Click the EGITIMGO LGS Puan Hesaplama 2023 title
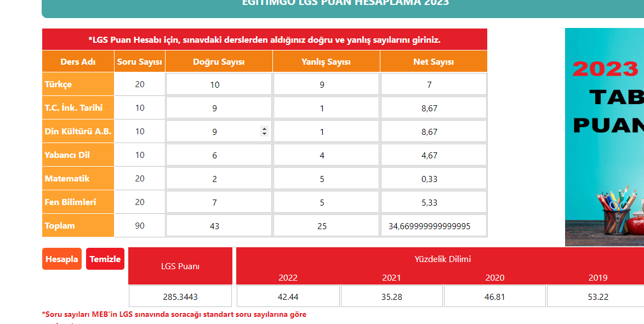This screenshot has width=644, height=324. pos(345,2)
